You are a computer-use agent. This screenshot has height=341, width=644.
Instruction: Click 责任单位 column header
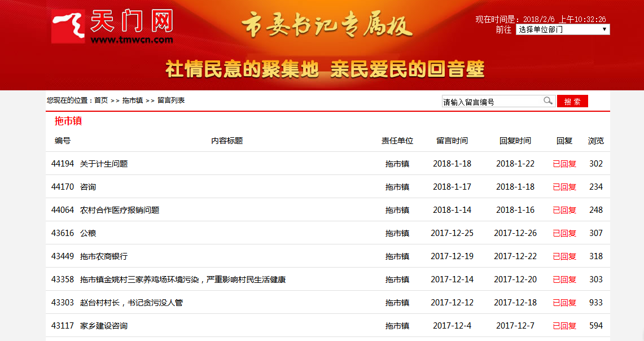[397, 141]
